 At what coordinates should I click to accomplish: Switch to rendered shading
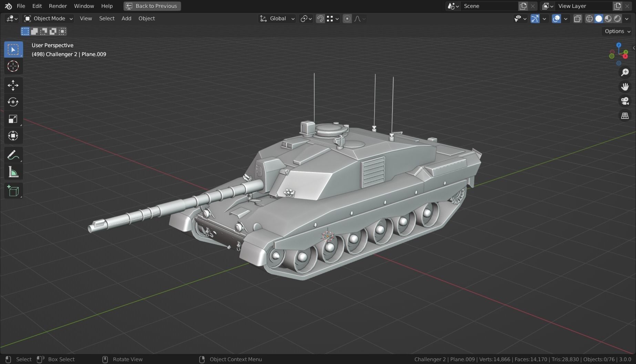tap(617, 19)
